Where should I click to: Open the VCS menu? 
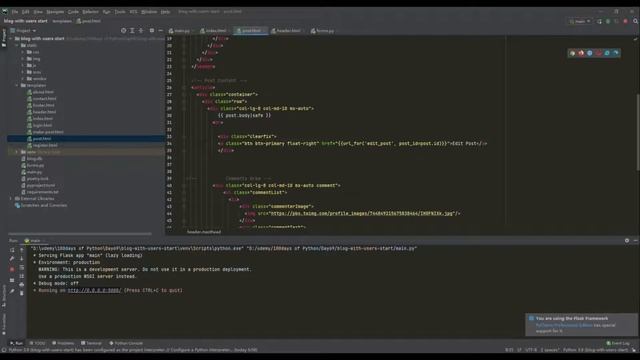133,12
